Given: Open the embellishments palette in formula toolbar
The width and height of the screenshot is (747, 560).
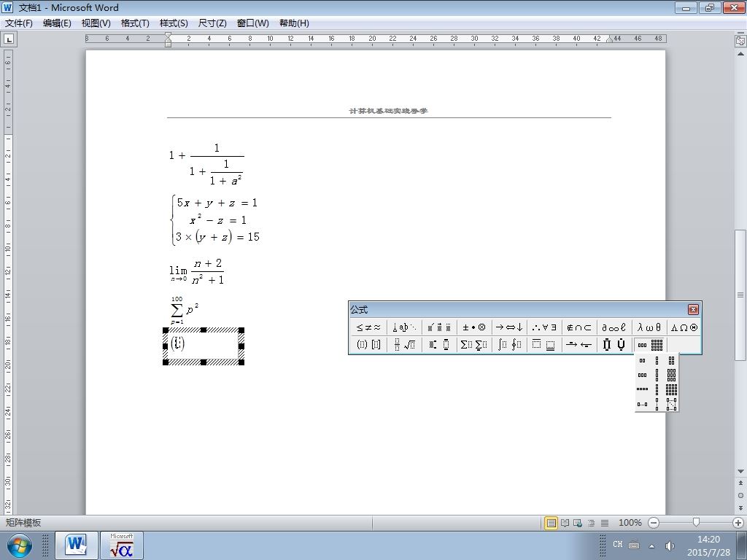Looking at the screenshot, I should (439, 327).
